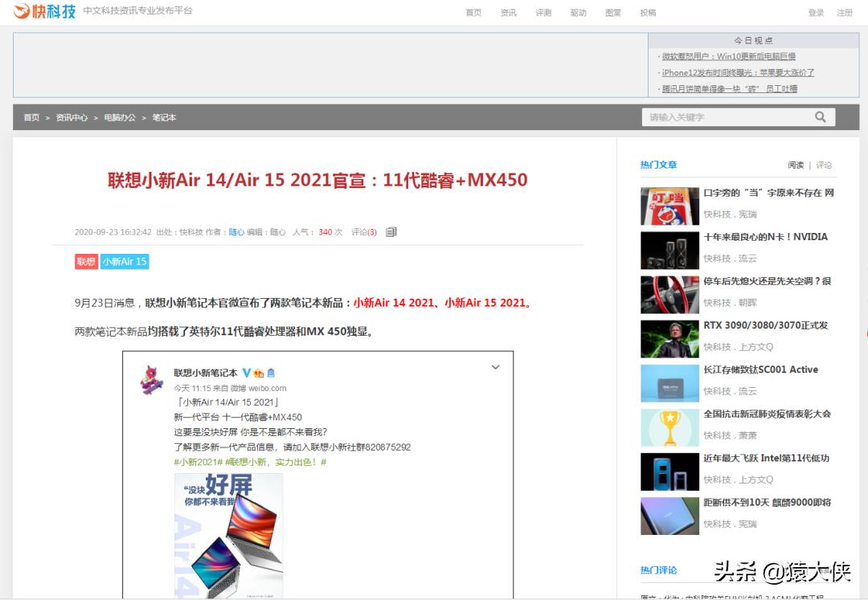868x600 pixels.
Task: Open thumbnail for 长江存储致钛SC001 article
Action: (x=669, y=383)
